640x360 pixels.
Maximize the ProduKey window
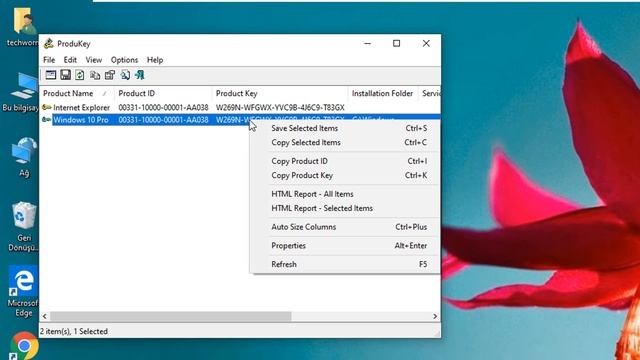(396, 43)
